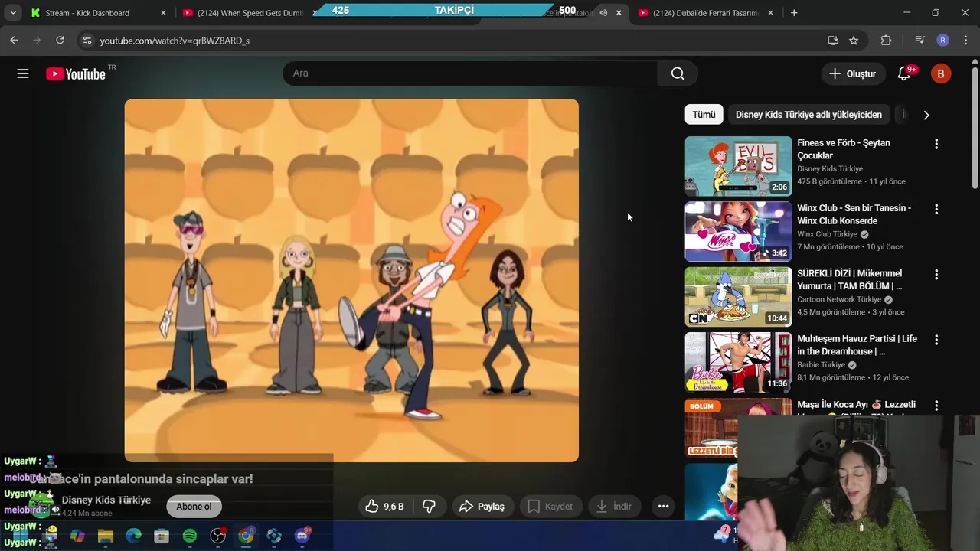Click the YouTube Ara search field
The height and width of the screenshot is (551, 980).
pyautogui.click(x=470, y=73)
